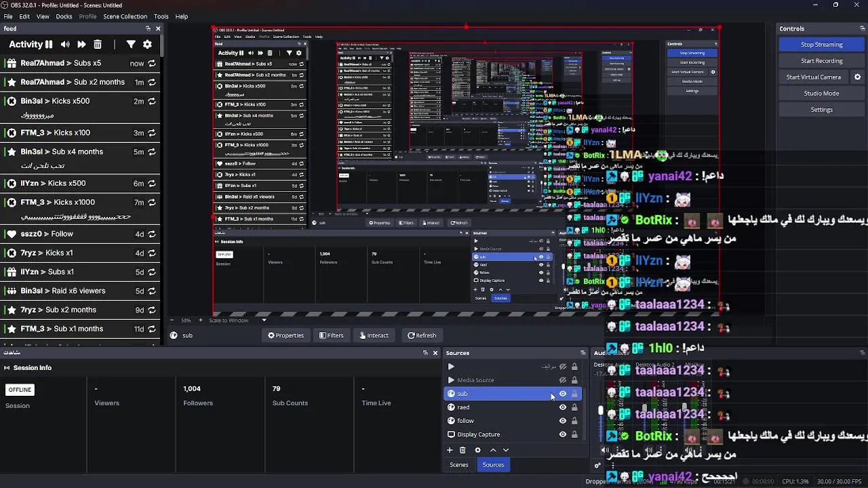The image size is (868, 488).
Task: Adjust the Desktop Audio volume slider
Action: [600, 411]
